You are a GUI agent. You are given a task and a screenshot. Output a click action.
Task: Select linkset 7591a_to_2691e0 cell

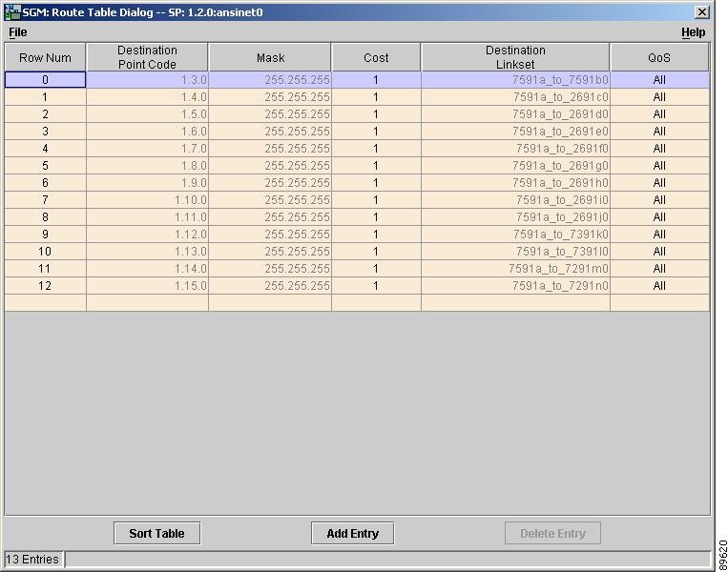click(x=515, y=132)
